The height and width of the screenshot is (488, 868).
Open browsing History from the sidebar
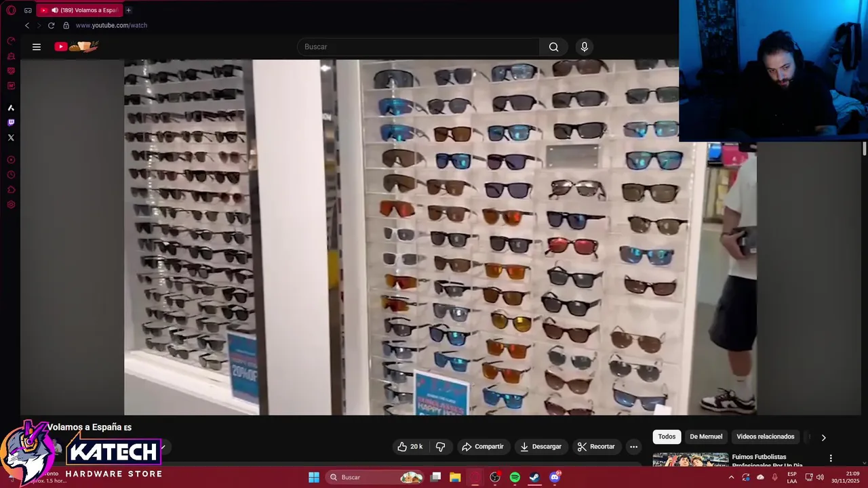[x=11, y=175]
